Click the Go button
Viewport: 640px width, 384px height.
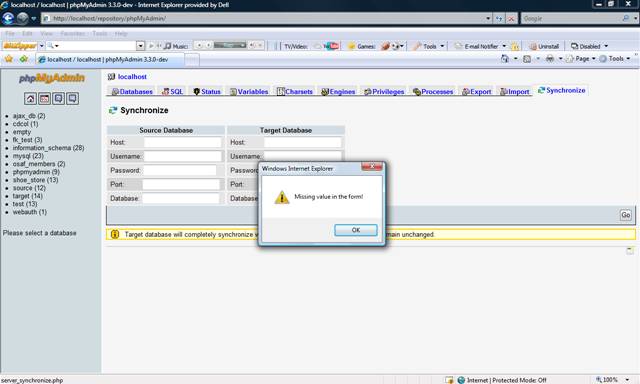626,215
